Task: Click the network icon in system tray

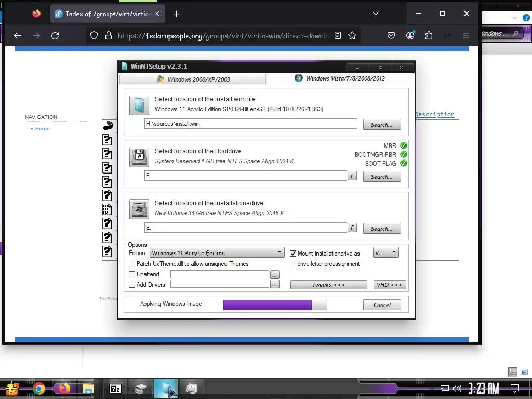Action: 445,389
